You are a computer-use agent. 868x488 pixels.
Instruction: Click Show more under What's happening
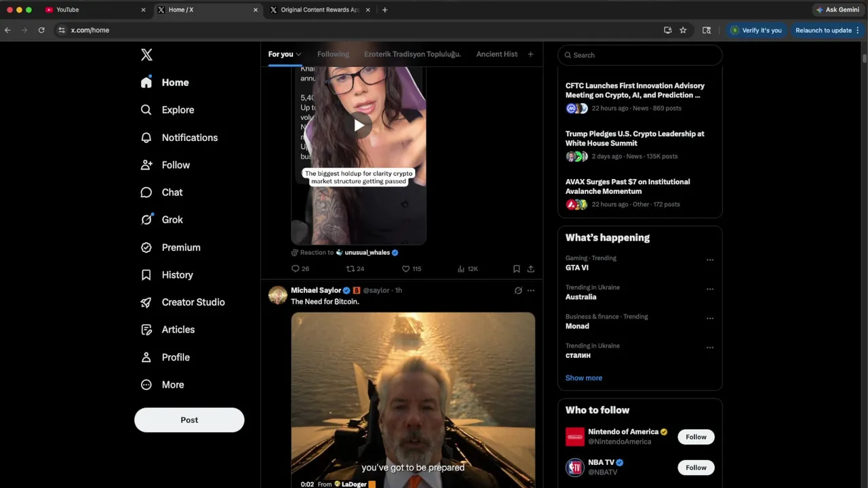pyautogui.click(x=584, y=378)
